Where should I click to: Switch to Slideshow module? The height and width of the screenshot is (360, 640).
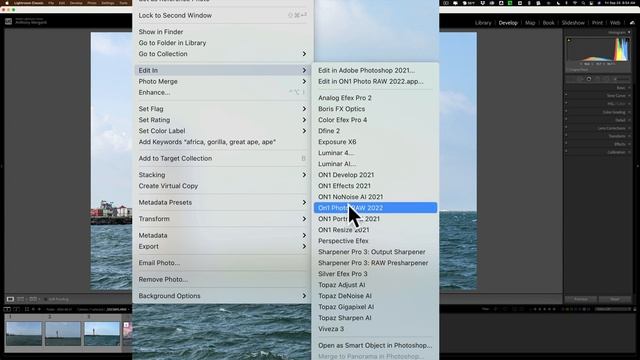tap(573, 23)
